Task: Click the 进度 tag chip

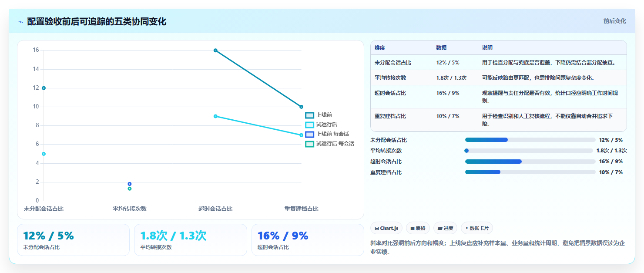Action: pyautogui.click(x=445, y=228)
